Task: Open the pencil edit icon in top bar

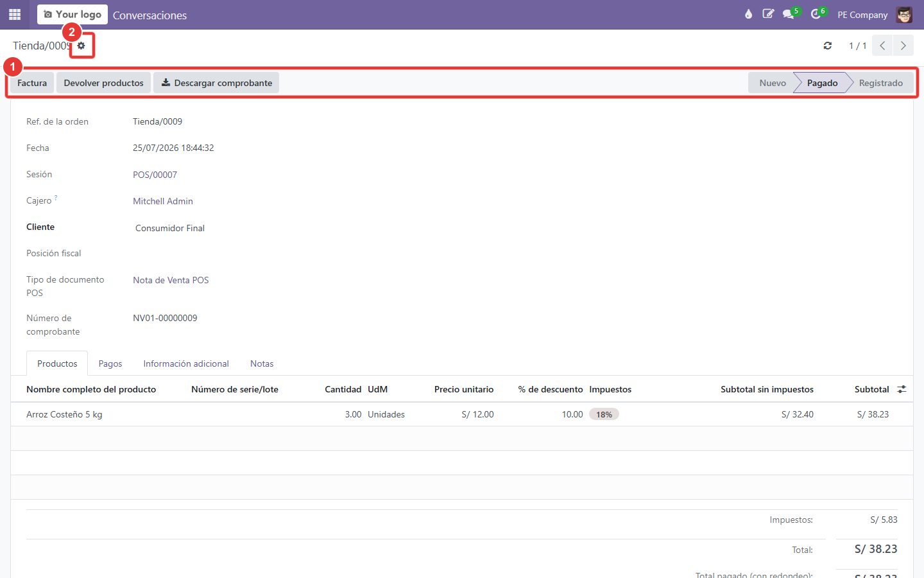Action: [768, 14]
